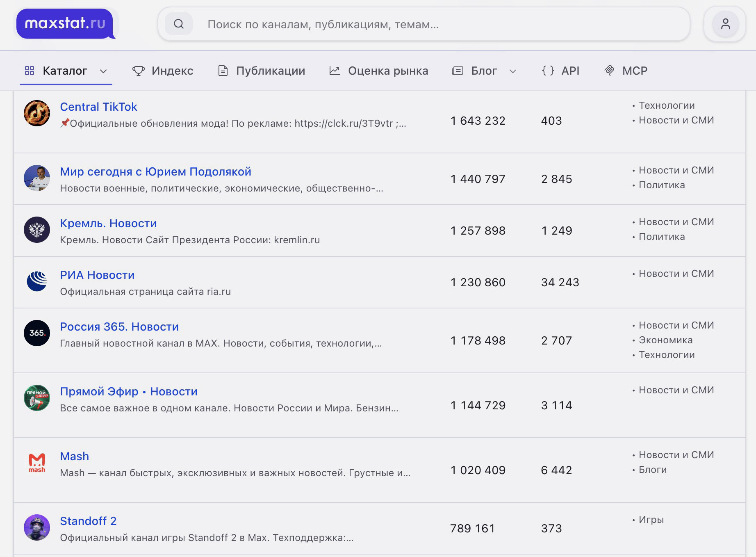The image size is (756, 557).
Task: Click subscriber count 1 643 232
Action: pyautogui.click(x=478, y=121)
